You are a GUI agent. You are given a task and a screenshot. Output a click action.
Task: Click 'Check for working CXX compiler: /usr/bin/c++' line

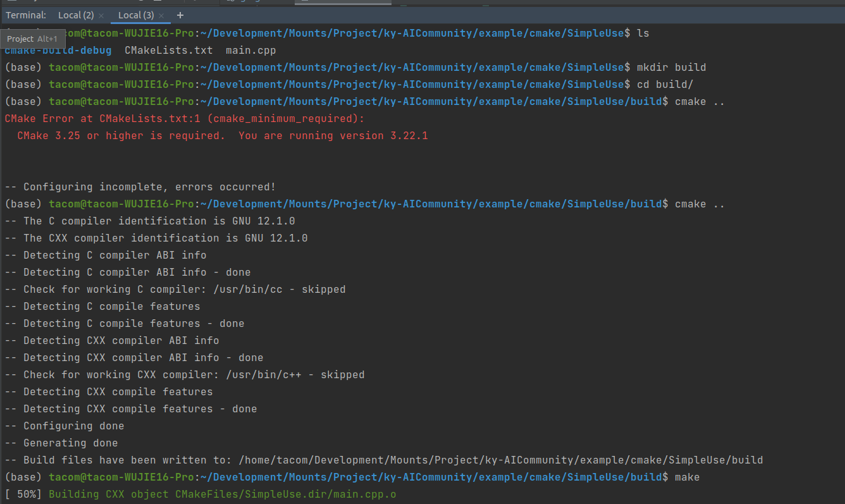(x=184, y=374)
